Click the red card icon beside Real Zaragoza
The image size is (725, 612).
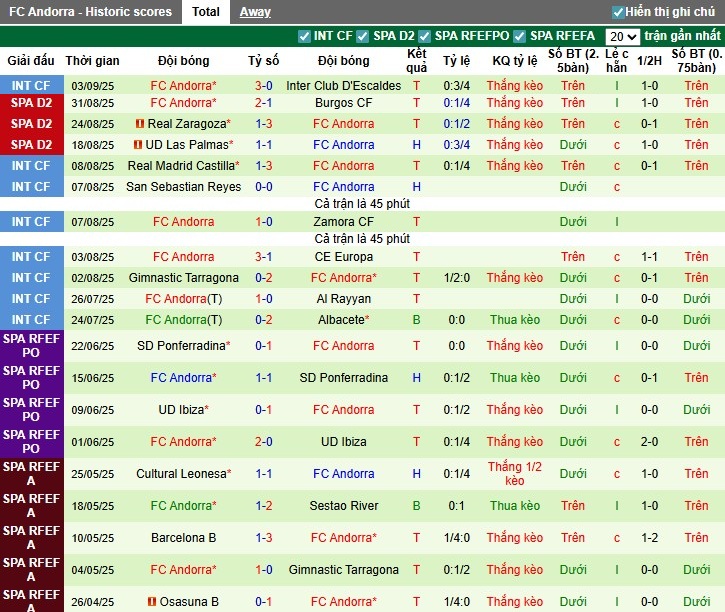(x=140, y=124)
